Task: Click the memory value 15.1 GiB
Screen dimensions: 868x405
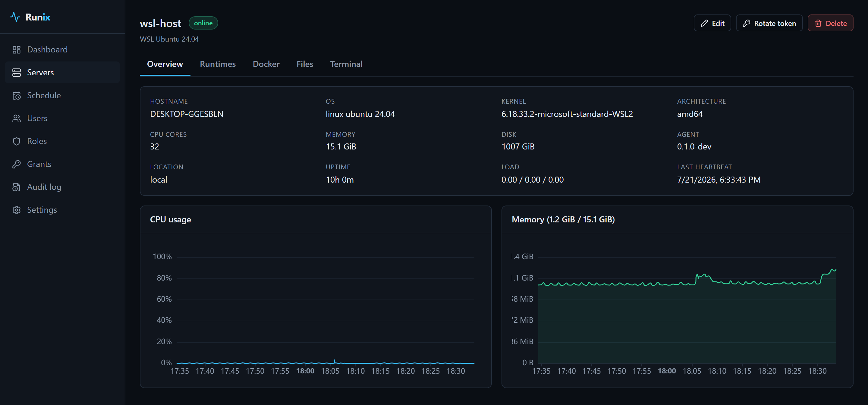Action: (341, 147)
